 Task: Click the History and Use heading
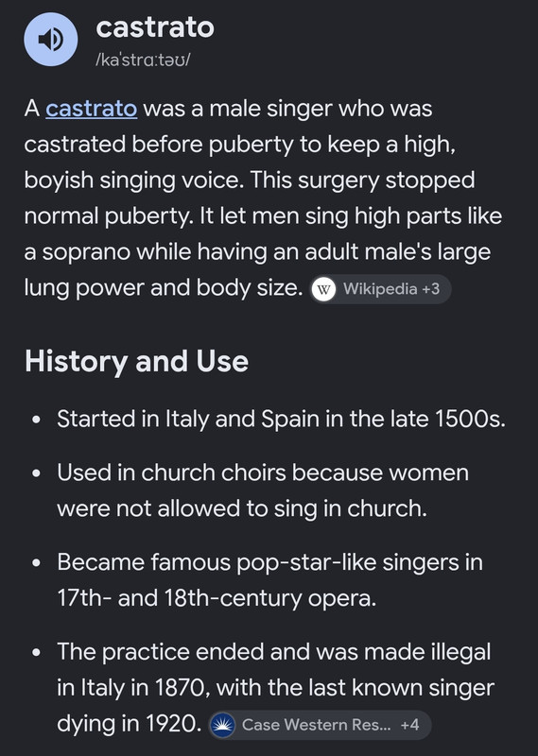click(x=136, y=361)
